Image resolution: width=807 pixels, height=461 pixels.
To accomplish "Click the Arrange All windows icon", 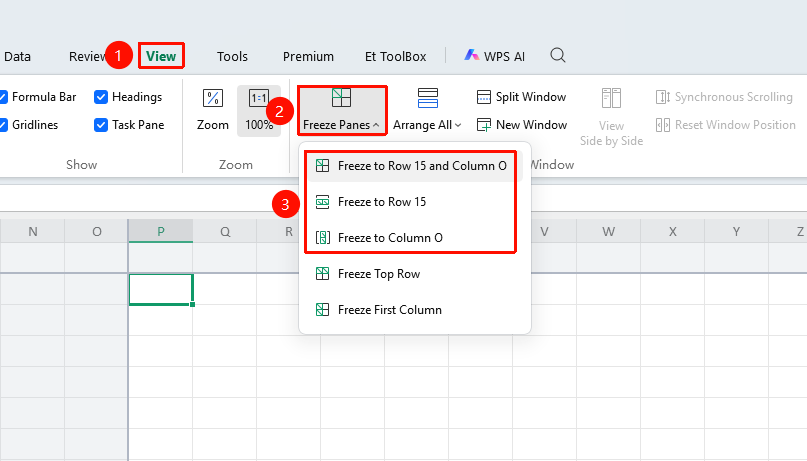I will coord(428,98).
